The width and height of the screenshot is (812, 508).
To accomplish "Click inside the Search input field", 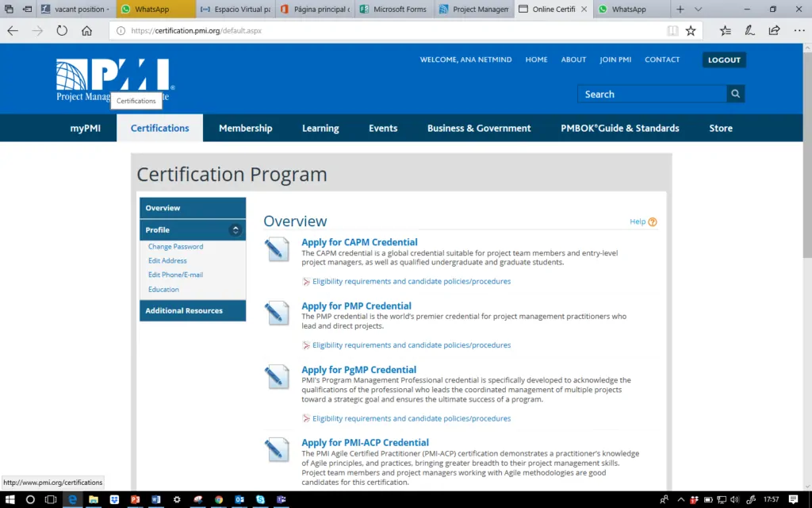I will click(652, 94).
